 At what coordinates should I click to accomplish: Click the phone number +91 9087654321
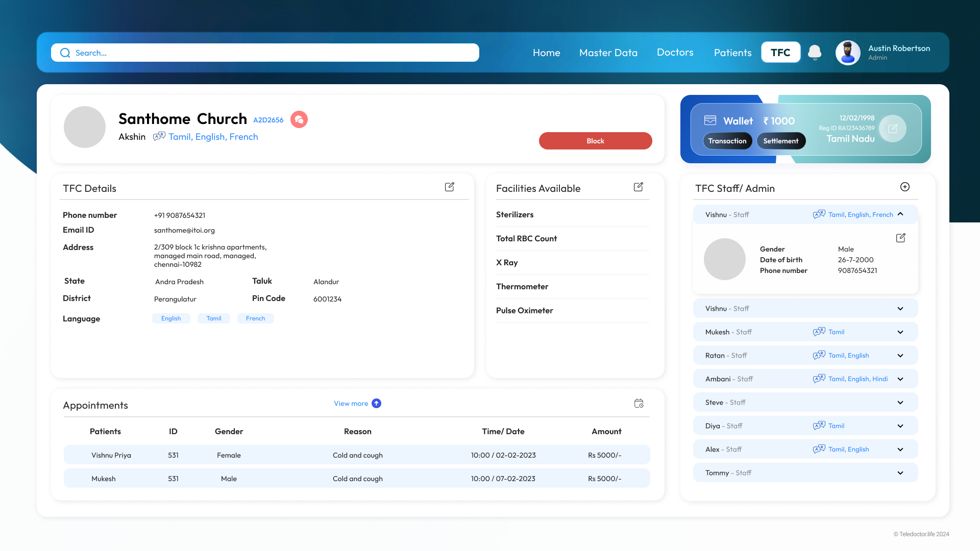180,215
